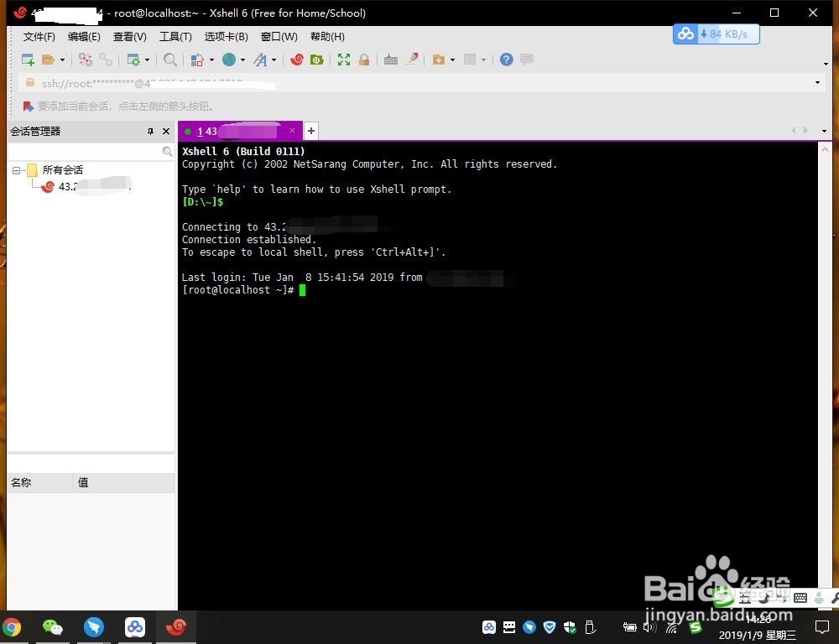Click the 值 column header

coord(124,482)
